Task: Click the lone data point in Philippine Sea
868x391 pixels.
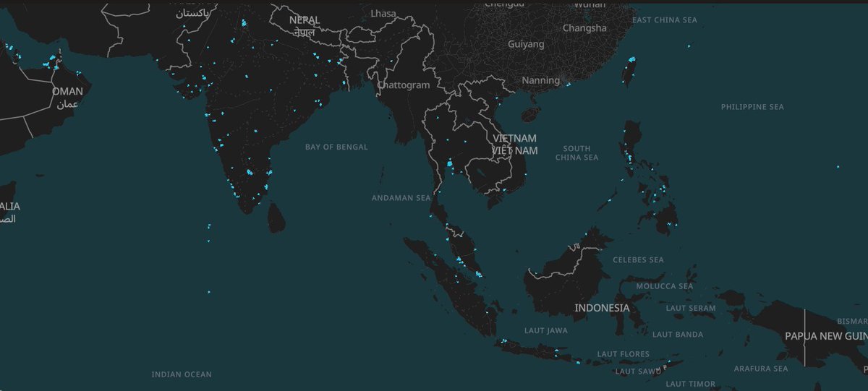Action: (838, 167)
